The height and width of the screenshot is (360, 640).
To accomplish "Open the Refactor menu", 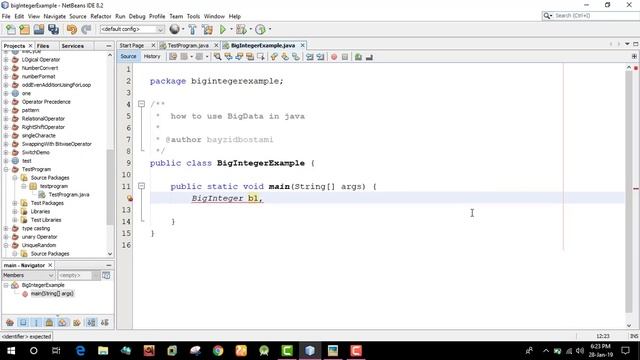I will 100,16.
